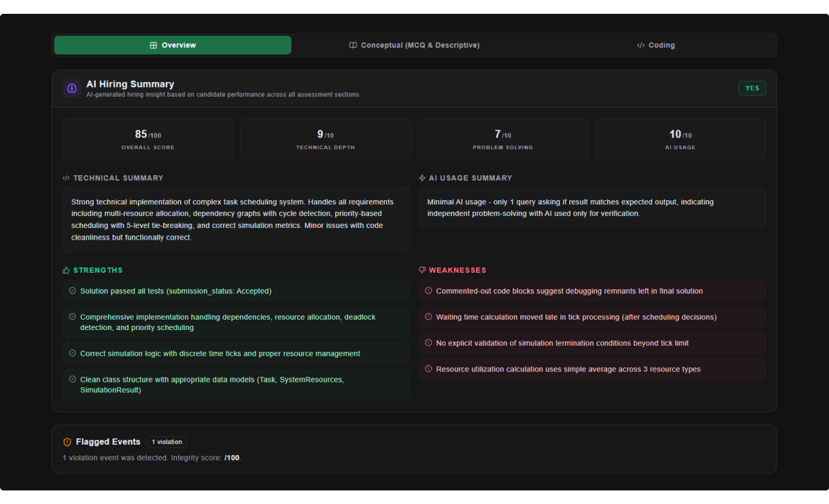Click the '1 violation' badge
The width and height of the screenshot is (829, 504).
pyautogui.click(x=166, y=442)
